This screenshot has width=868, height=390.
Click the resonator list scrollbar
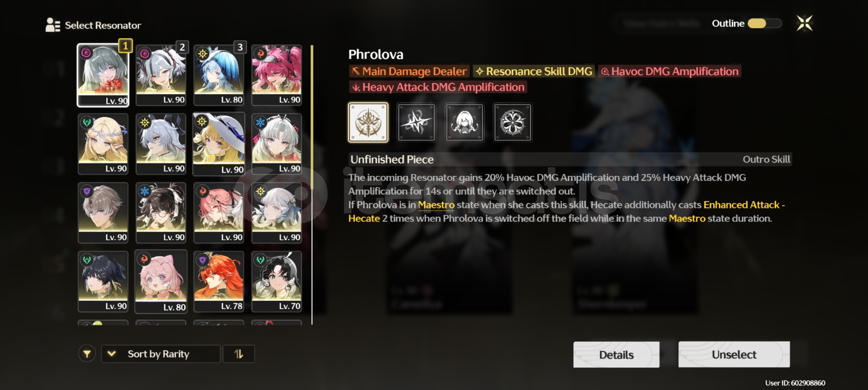(312, 184)
